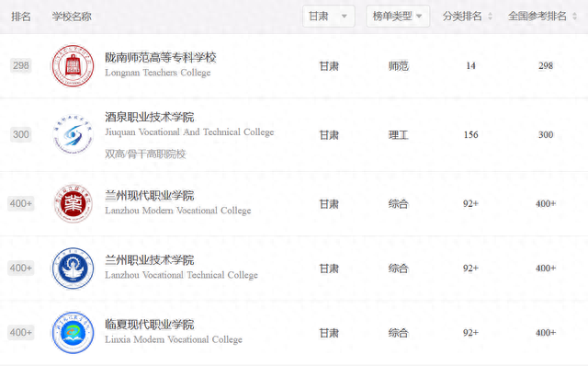Click the 学校名称 column header
The width and height of the screenshot is (588, 366).
click(x=72, y=17)
